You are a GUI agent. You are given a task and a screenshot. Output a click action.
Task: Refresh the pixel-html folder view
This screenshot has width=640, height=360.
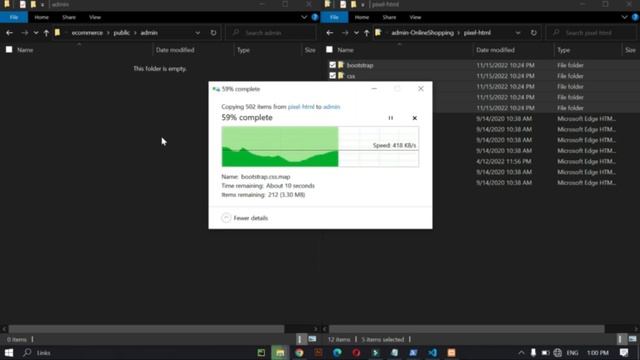click(x=533, y=33)
